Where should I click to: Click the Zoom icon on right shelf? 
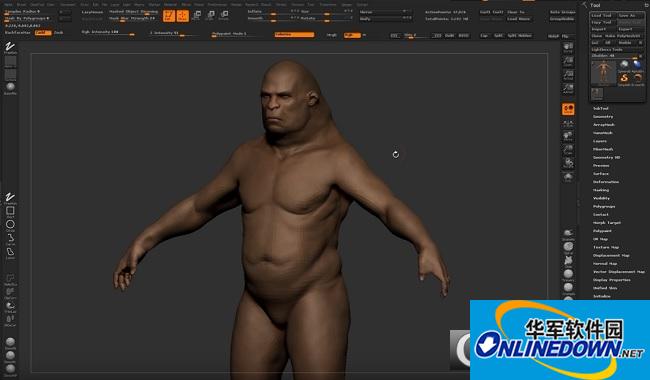click(x=568, y=61)
